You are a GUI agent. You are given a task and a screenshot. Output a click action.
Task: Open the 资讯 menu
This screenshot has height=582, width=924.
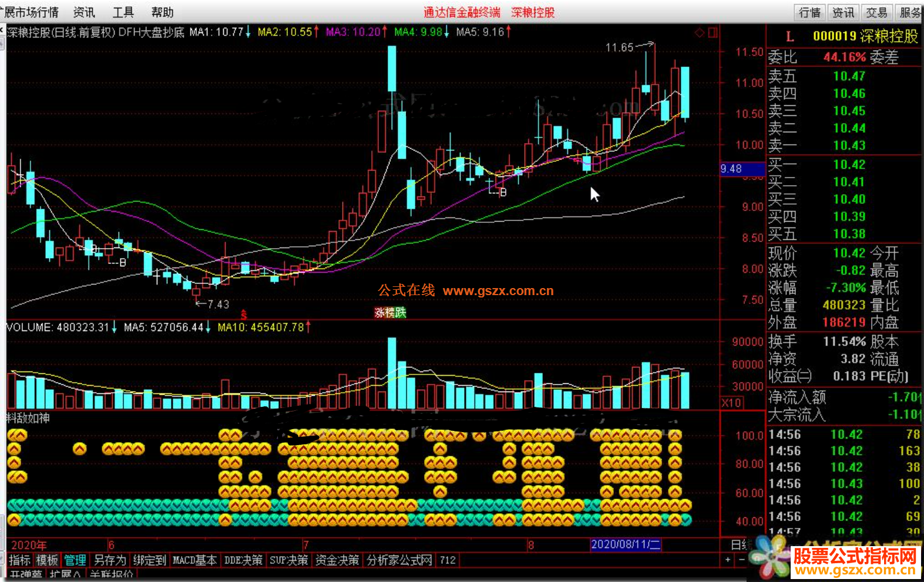click(84, 12)
